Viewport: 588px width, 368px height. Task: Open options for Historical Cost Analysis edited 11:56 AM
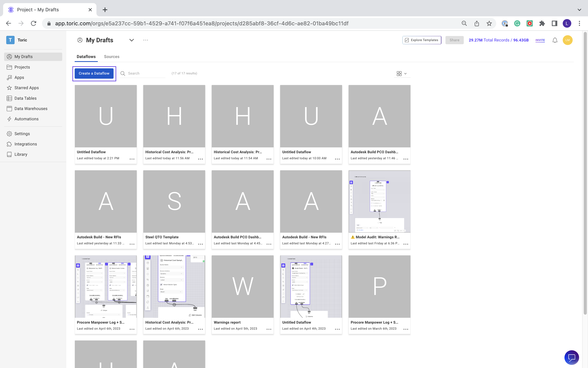pyautogui.click(x=200, y=159)
